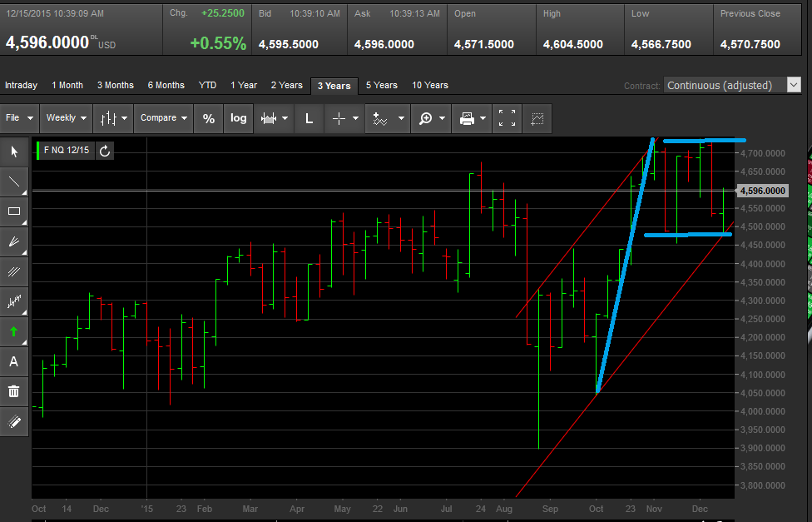This screenshot has width=812, height=522.
Task: Toggle the log scale button
Action: pos(238,119)
